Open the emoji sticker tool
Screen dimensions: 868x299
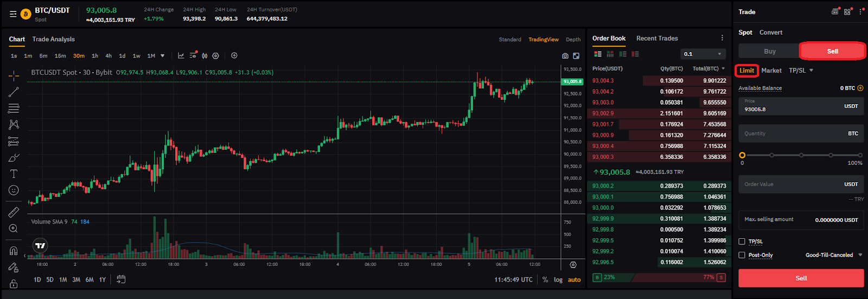point(14,190)
